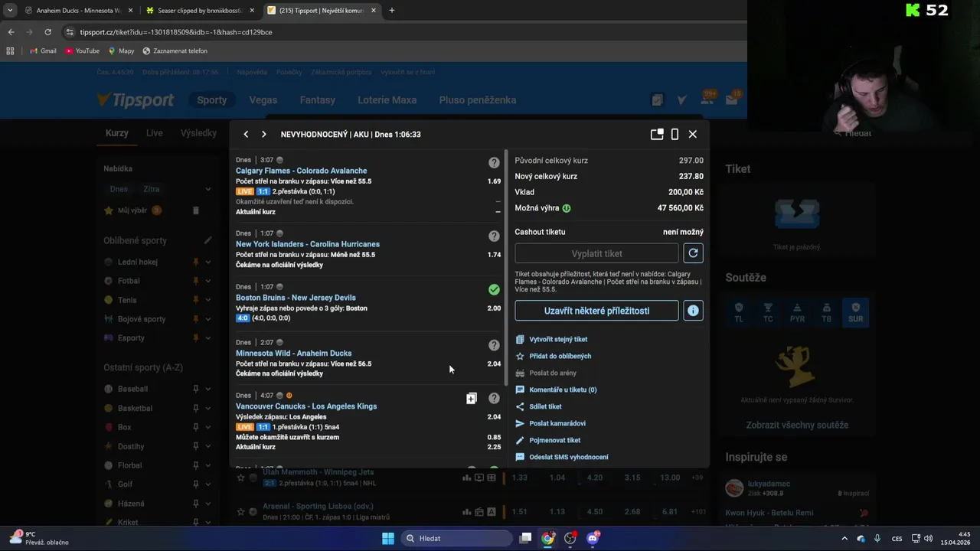Expand the Tenis sport
The height and width of the screenshot is (551, 980).
(x=207, y=300)
